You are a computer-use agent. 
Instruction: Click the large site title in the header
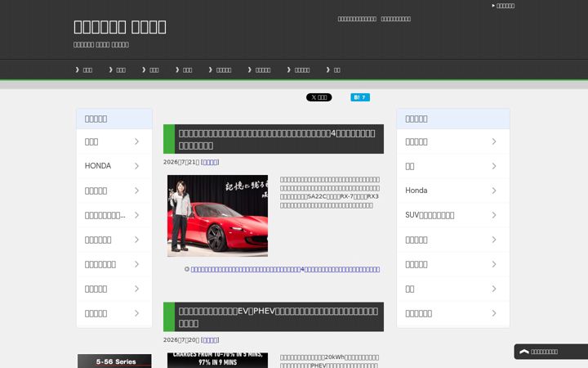click(x=120, y=27)
